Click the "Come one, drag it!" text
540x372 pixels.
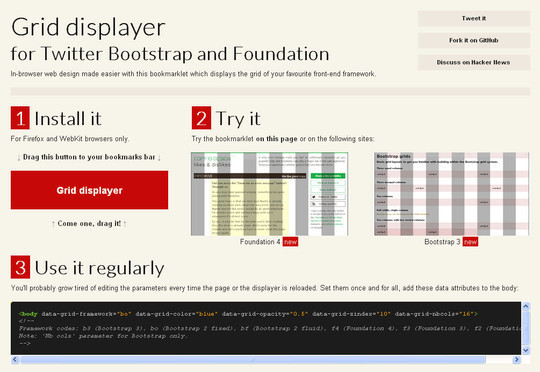coord(89,224)
